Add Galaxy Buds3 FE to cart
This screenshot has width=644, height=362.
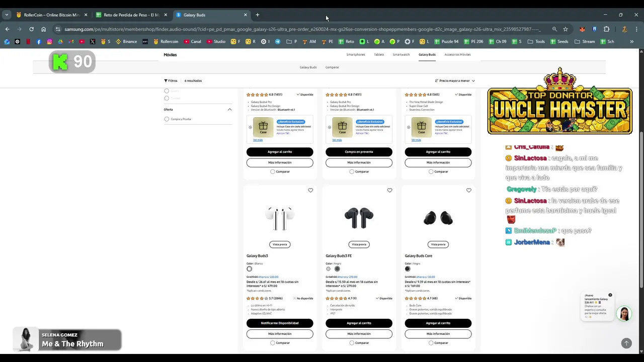tap(359, 323)
